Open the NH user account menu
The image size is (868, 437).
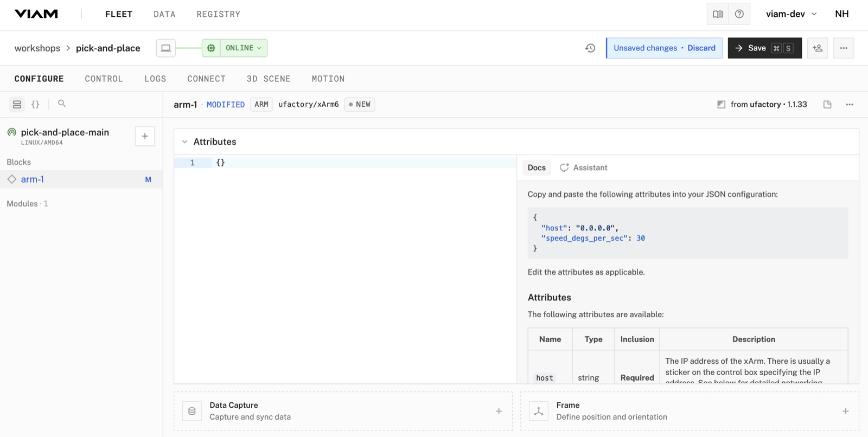click(x=842, y=14)
